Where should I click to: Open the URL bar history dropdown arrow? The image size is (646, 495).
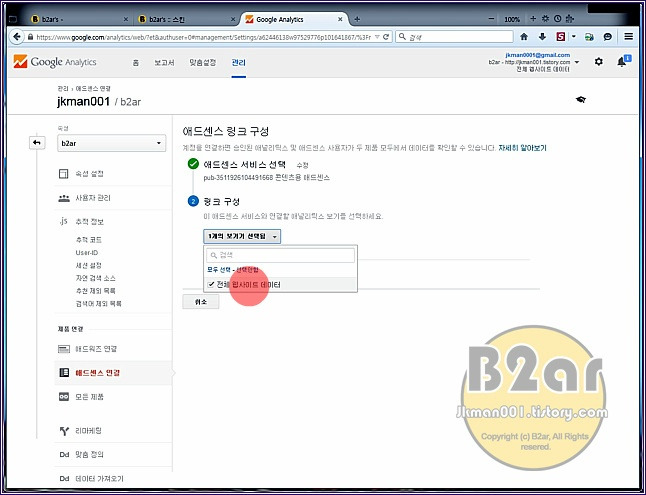(377, 37)
